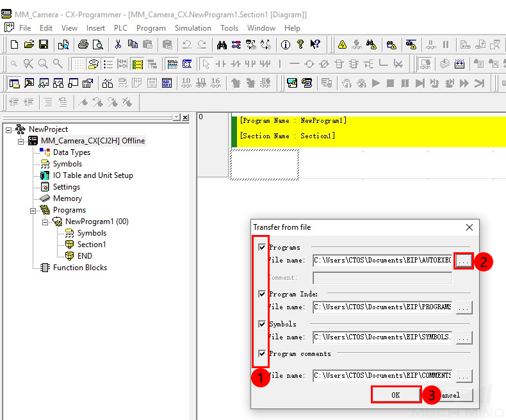Open the Simulation menu
Image resolution: width=506 pixels, height=420 pixels.
193,28
